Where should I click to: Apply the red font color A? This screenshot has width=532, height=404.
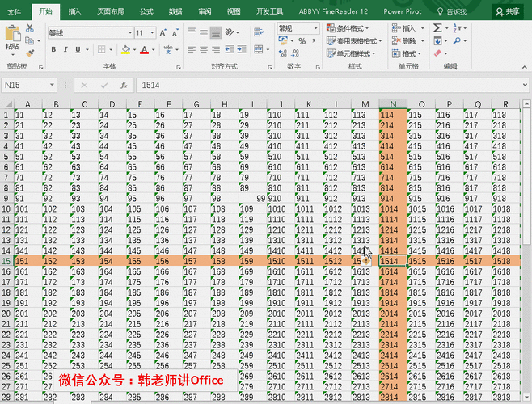144,50
